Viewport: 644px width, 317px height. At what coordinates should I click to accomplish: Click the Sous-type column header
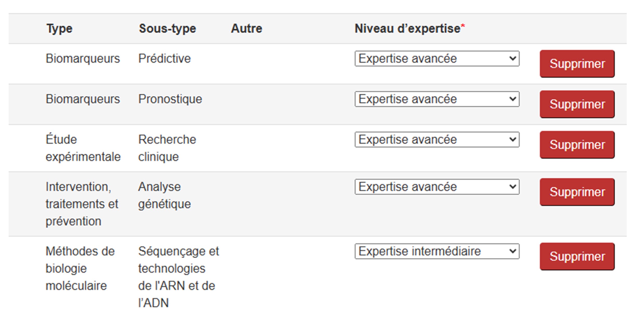167,28
